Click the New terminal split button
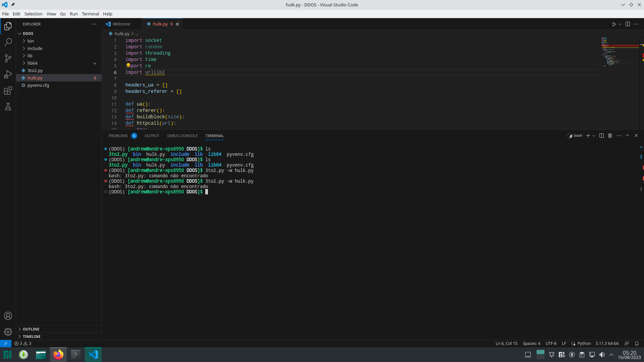644x362 pixels. pyautogui.click(x=601, y=136)
